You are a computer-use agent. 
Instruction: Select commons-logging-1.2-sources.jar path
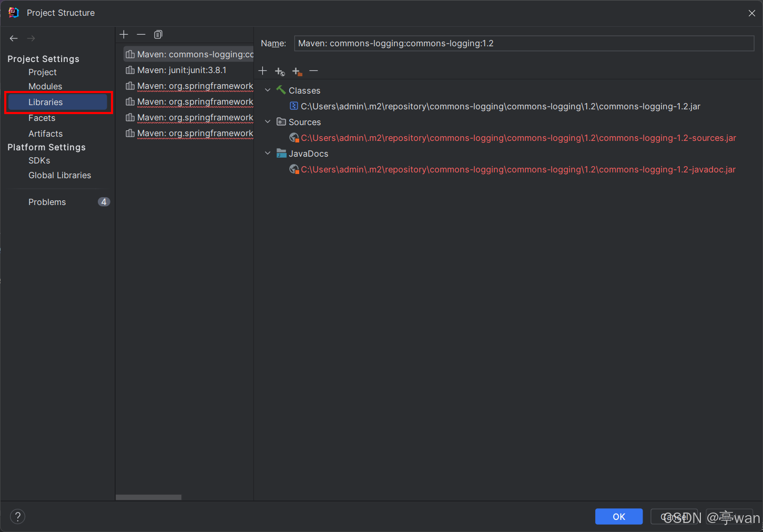tap(518, 138)
